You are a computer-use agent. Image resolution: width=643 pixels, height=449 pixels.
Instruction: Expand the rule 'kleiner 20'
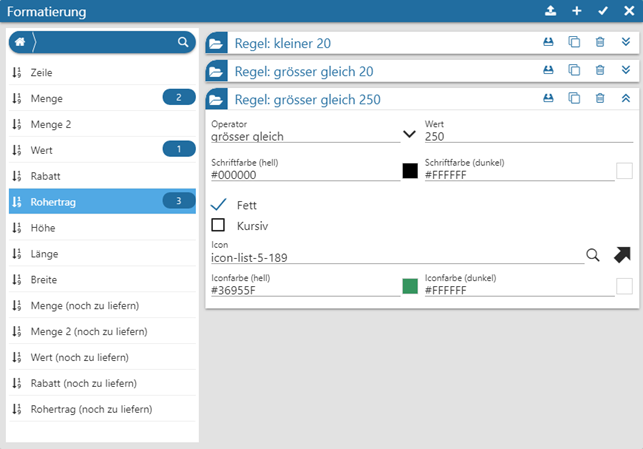pyautogui.click(x=626, y=43)
